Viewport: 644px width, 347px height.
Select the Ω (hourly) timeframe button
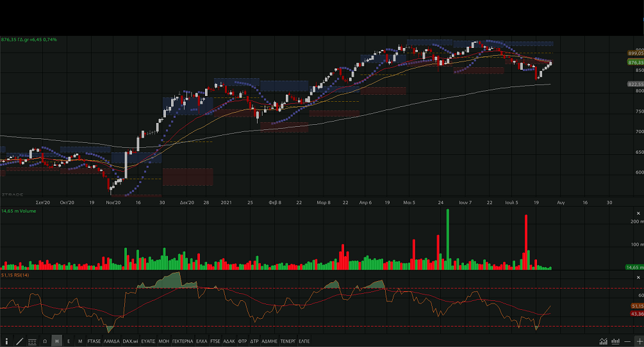[x=45, y=341]
